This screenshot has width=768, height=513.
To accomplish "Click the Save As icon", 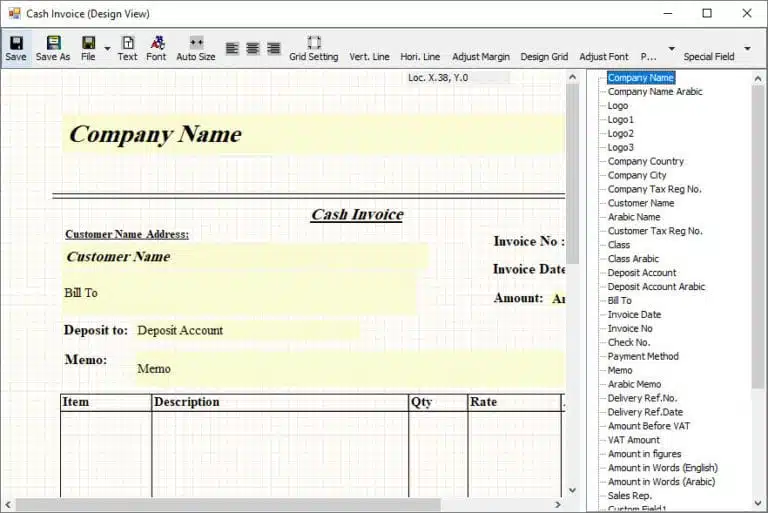I will click(53, 44).
